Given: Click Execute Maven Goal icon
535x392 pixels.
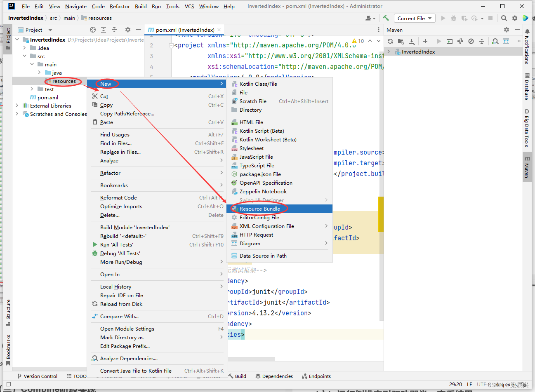Looking at the screenshot, I should tap(450, 41).
